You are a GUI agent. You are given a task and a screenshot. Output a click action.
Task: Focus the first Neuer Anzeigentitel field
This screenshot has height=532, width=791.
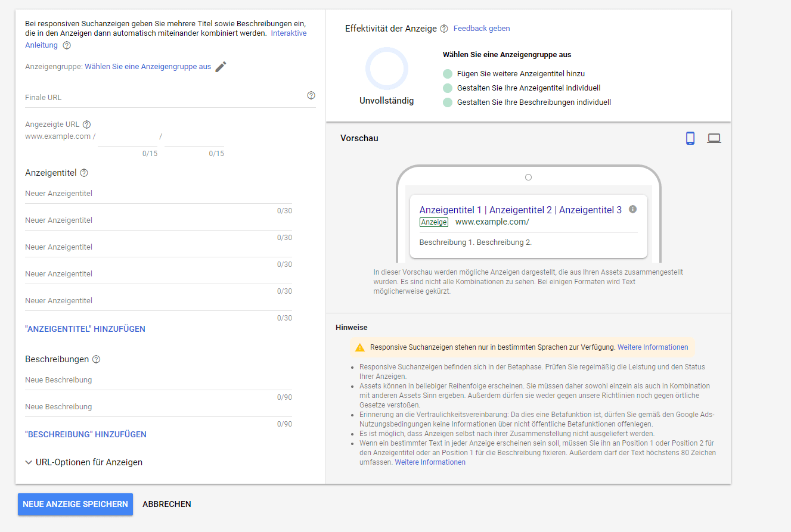[159, 194]
